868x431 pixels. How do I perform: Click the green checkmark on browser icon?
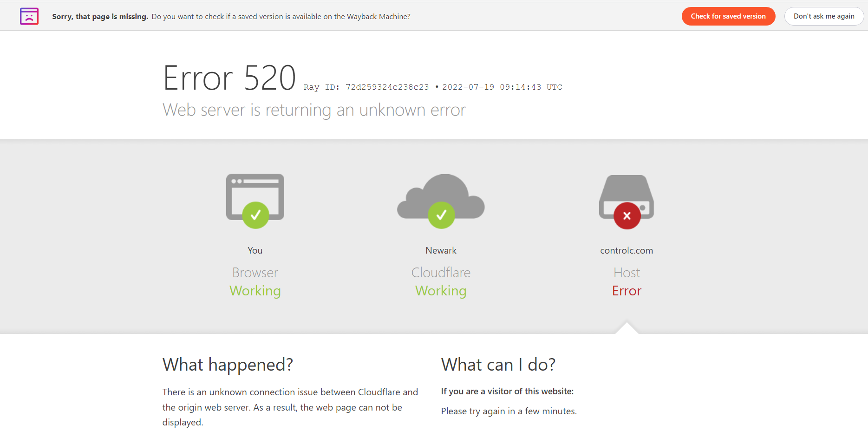coord(255,215)
